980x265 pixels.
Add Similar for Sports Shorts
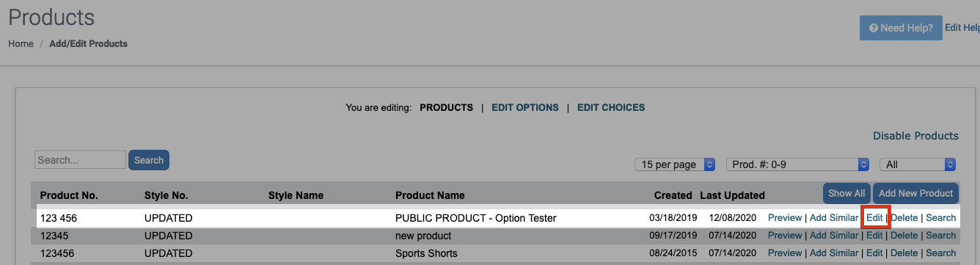(834, 253)
